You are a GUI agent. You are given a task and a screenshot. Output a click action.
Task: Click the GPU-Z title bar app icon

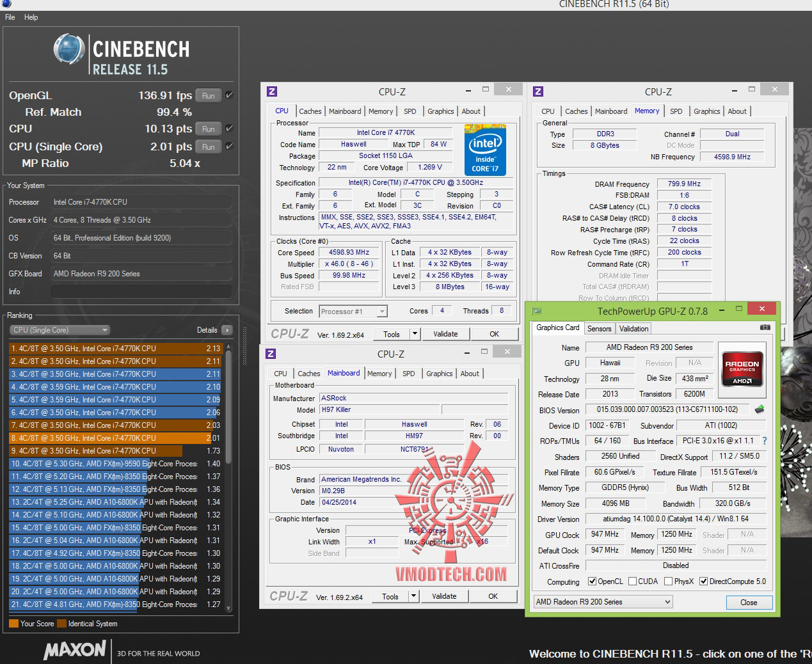pos(537,311)
